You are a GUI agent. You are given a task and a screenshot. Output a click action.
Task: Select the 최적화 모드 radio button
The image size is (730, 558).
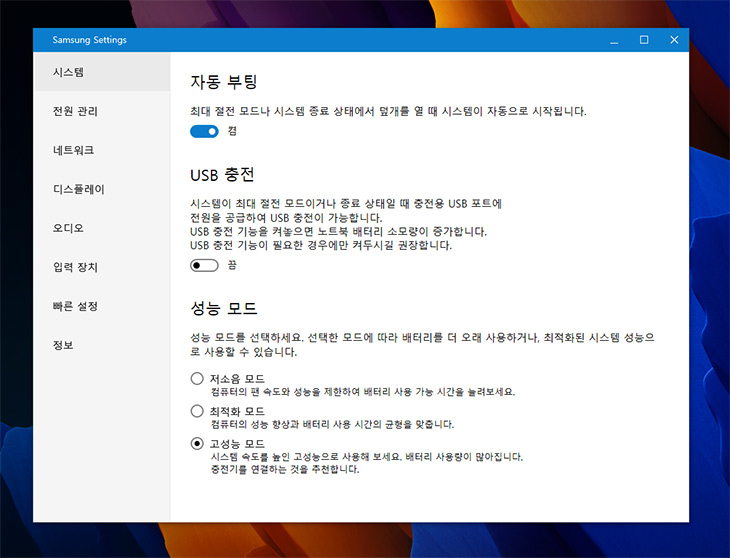pos(197,411)
